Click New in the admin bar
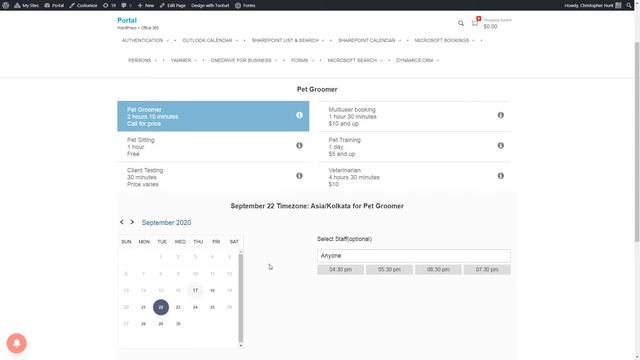Image resolution: width=640 pixels, height=360 pixels. pyautogui.click(x=146, y=5)
